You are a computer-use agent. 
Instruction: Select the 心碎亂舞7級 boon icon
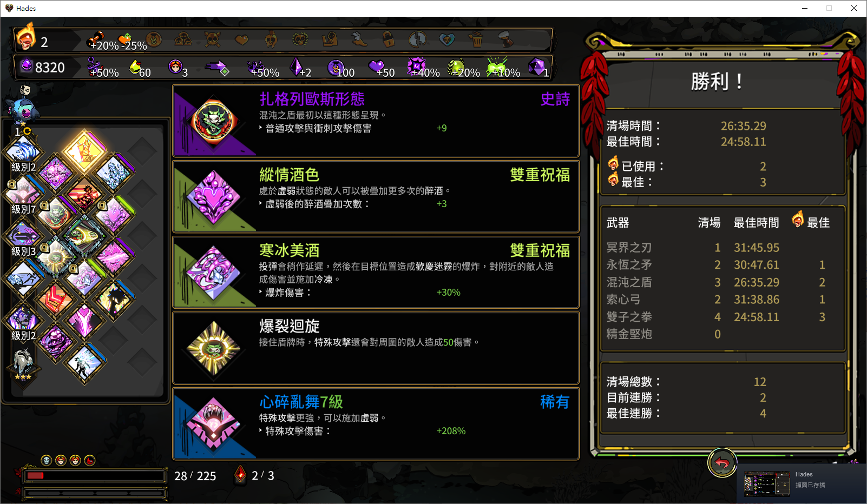click(x=213, y=424)
